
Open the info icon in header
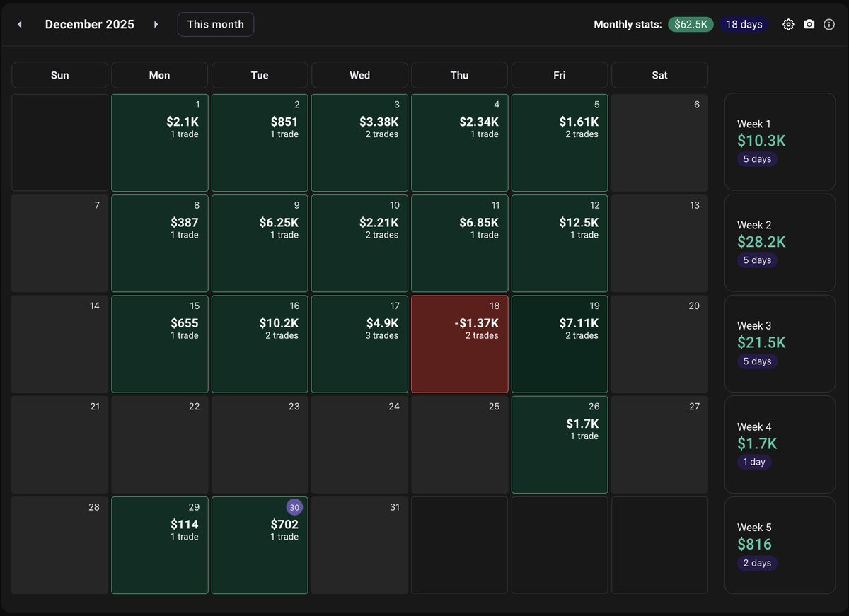(829, 24)
